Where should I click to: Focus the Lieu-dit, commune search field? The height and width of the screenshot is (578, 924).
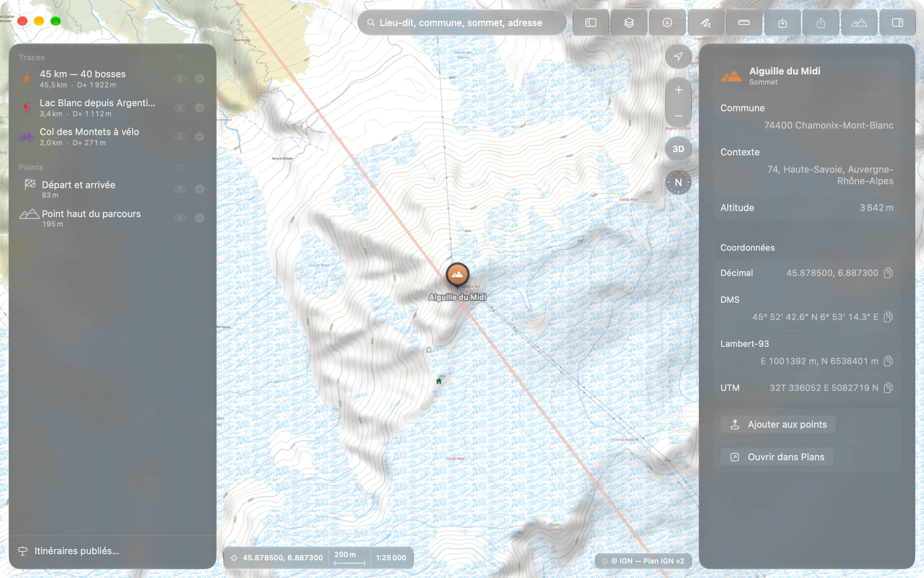pyautogui.click(x=462, y=23)
